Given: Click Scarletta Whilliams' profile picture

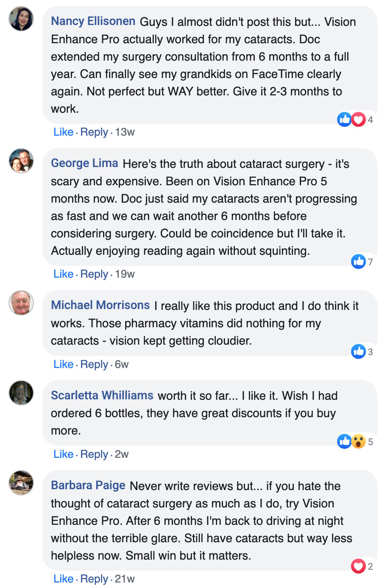Looking at the screenshot, I should click(21, 393).
